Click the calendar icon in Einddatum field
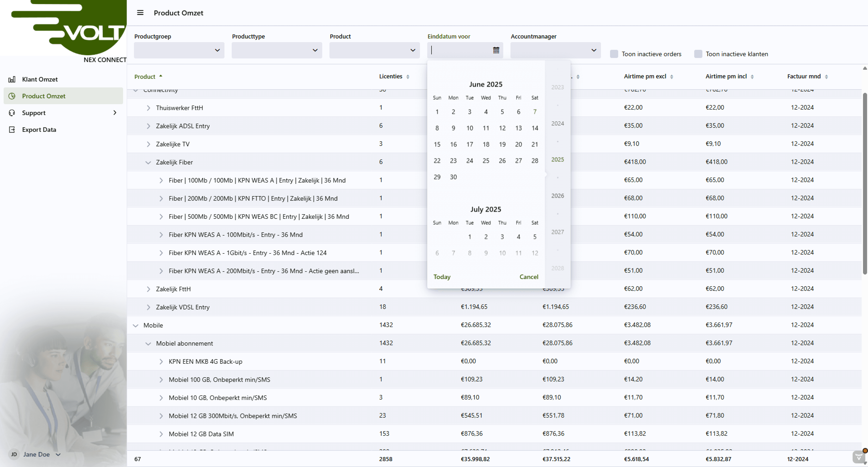Image resolution: width=868 pixels, height=467 pixels. click(x=496, y=50)
